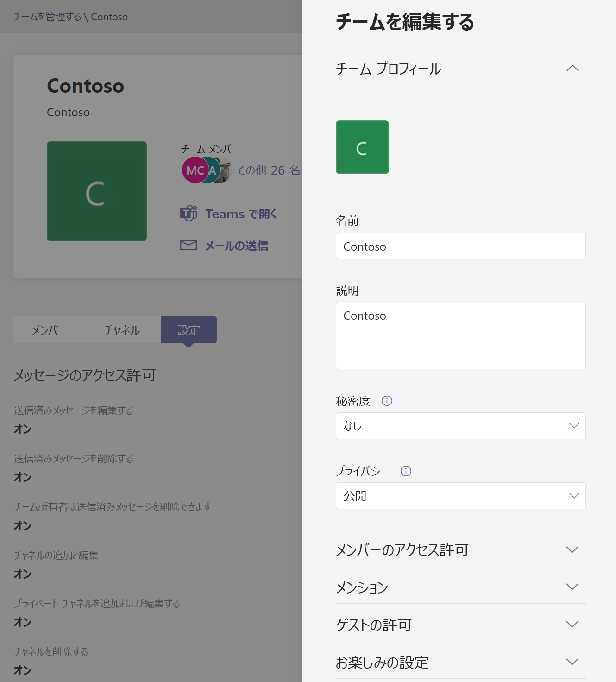
Task: Click the large Contoso team logo in background
Action: point(97,191)
